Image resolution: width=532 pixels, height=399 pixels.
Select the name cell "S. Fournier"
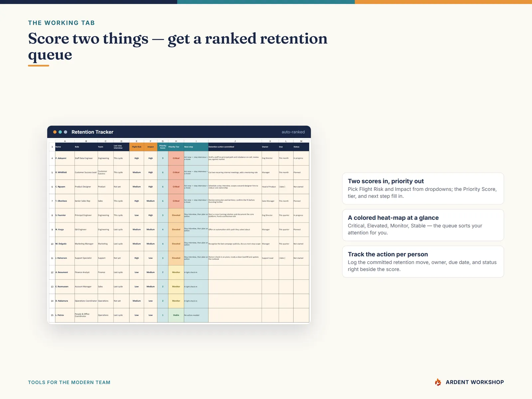(x=65, y=215)
